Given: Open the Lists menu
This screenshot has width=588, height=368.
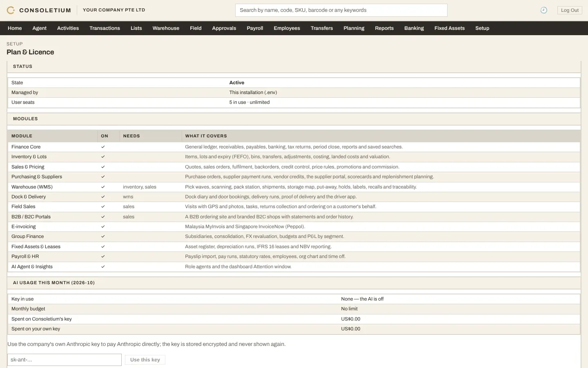Looking at the screenshot, I should tap(136, 28).
